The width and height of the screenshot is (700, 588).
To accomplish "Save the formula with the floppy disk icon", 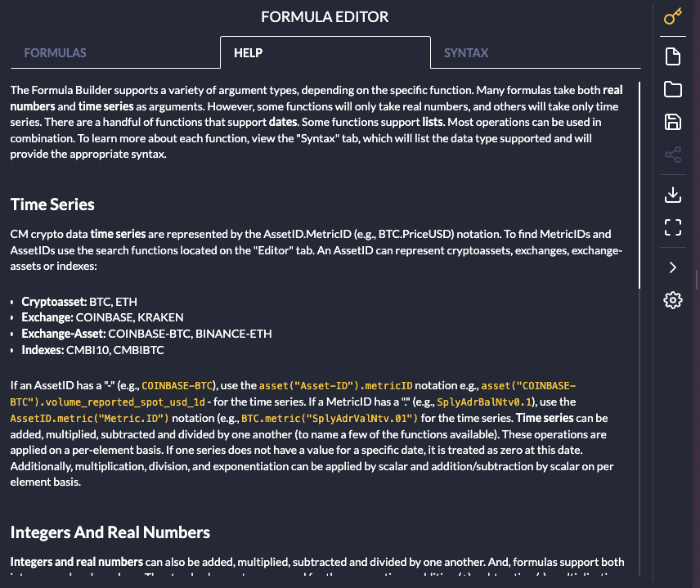I will pyautogui.click(x=672, y=122).
